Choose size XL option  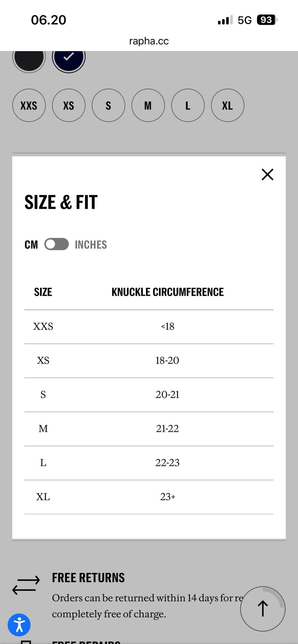(x=228, y=105)
